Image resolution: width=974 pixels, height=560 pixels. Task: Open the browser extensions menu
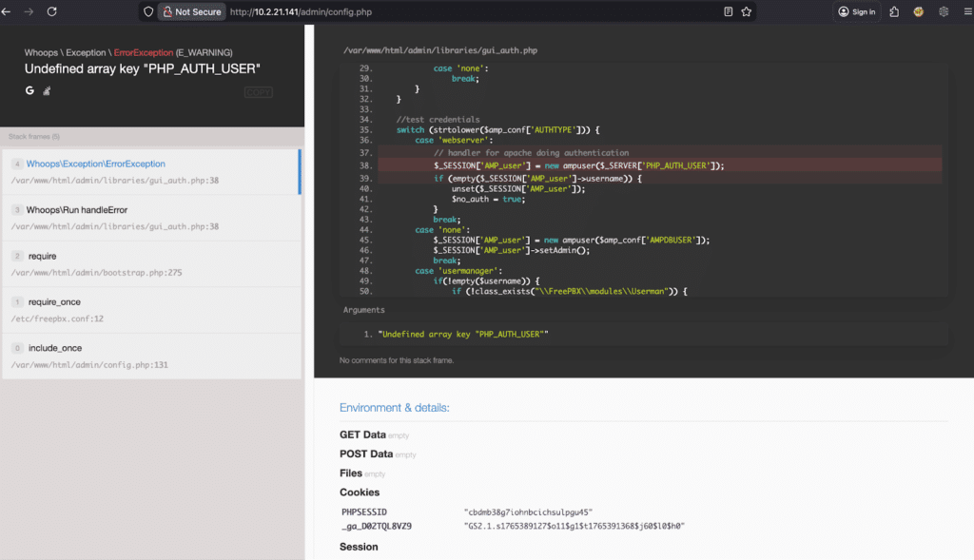tap(894, 11)
